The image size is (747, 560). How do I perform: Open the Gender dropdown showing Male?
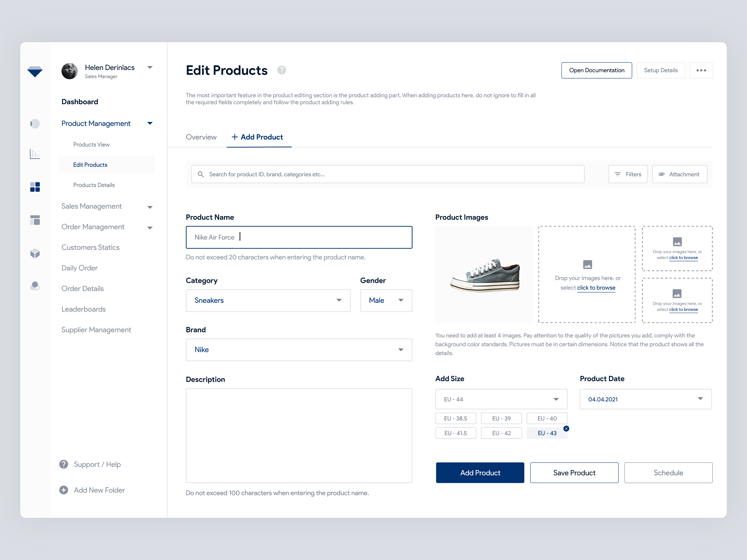pos(386,300)
